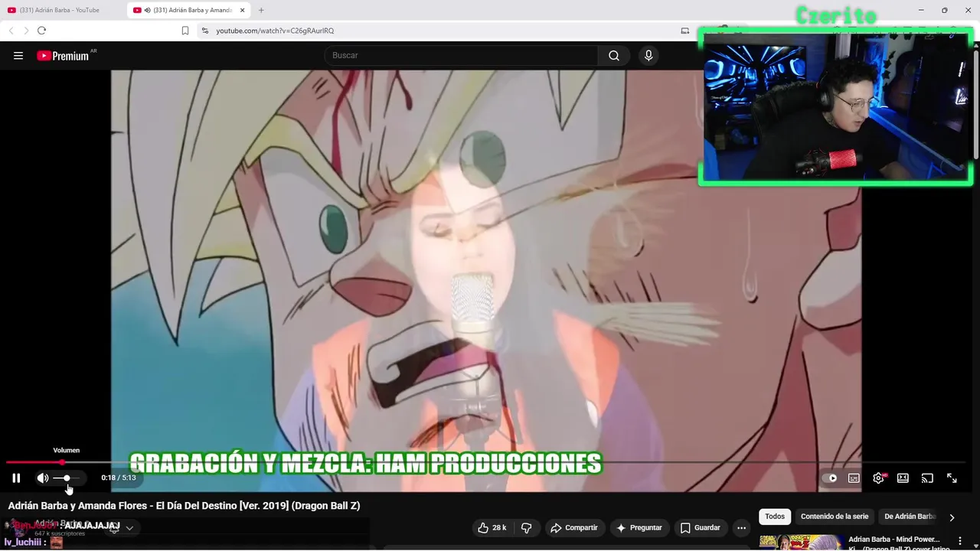Open a new browser tab
The height and width of the screenshot is (551, 980).
261,10
